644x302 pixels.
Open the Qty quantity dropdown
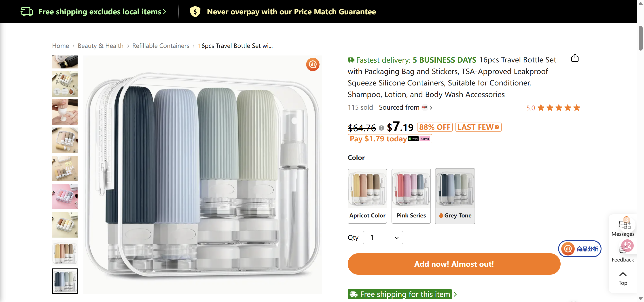tap(383, 238)
